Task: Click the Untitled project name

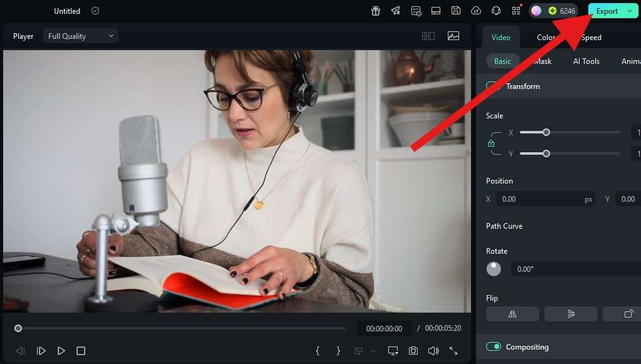Action: coord(67,11)
